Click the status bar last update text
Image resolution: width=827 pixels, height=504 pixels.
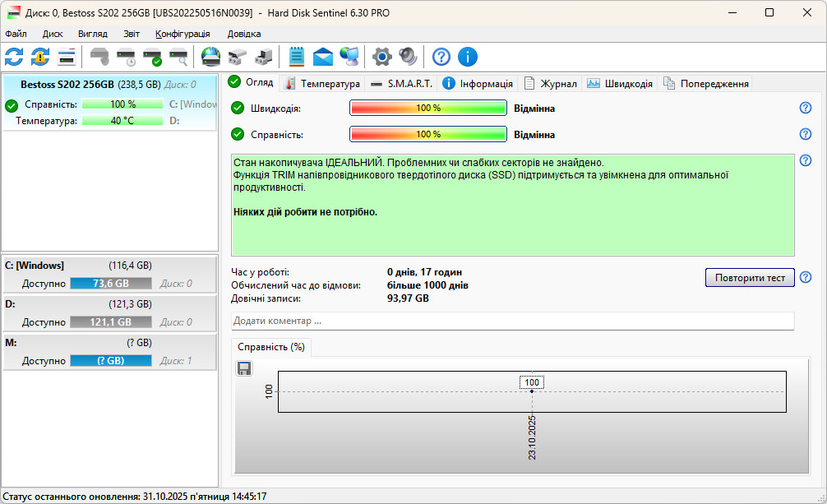tap(135, 496)
